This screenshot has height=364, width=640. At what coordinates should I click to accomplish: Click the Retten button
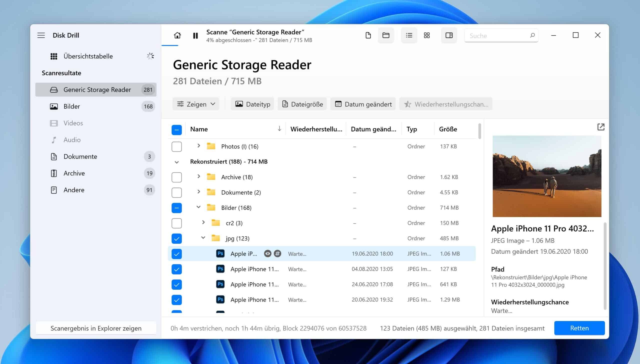pos(579,328)
